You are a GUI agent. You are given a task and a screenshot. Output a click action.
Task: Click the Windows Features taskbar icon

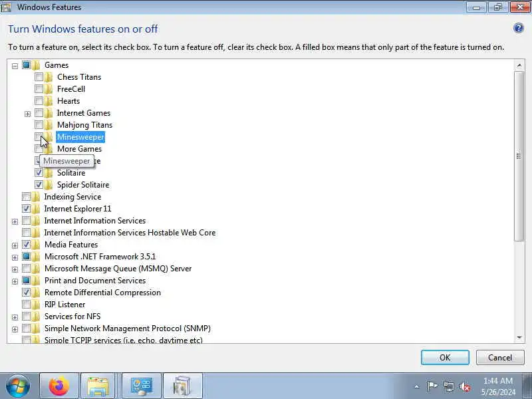(x=182, y=386)
